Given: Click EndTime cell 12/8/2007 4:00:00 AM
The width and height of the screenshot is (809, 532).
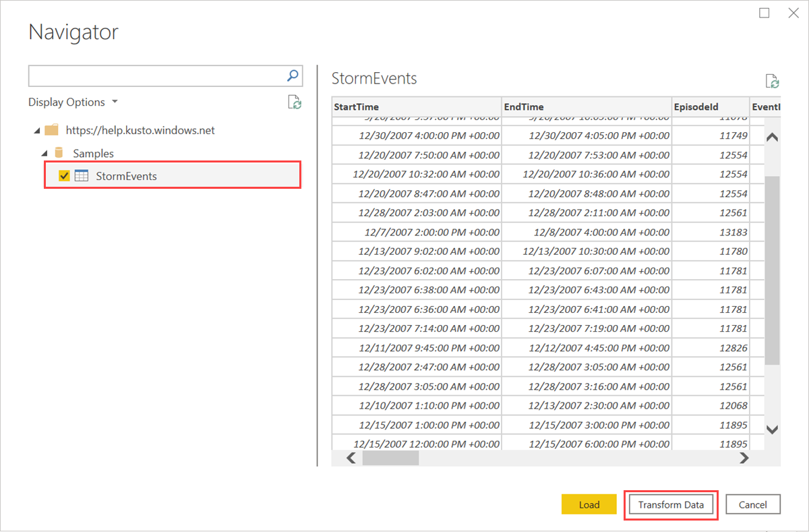Looking at the screenshot, I should point(587,232).
